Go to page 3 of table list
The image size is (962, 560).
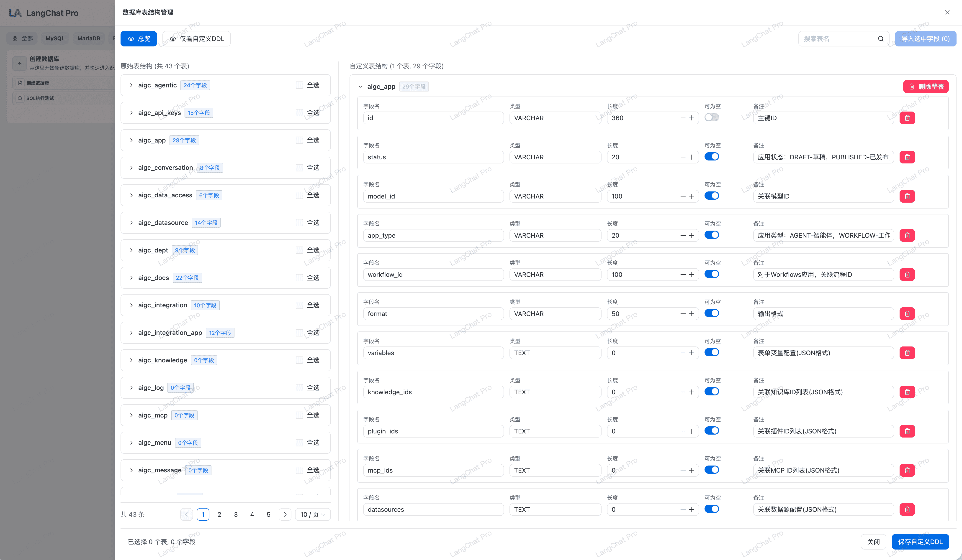point(236,514)
